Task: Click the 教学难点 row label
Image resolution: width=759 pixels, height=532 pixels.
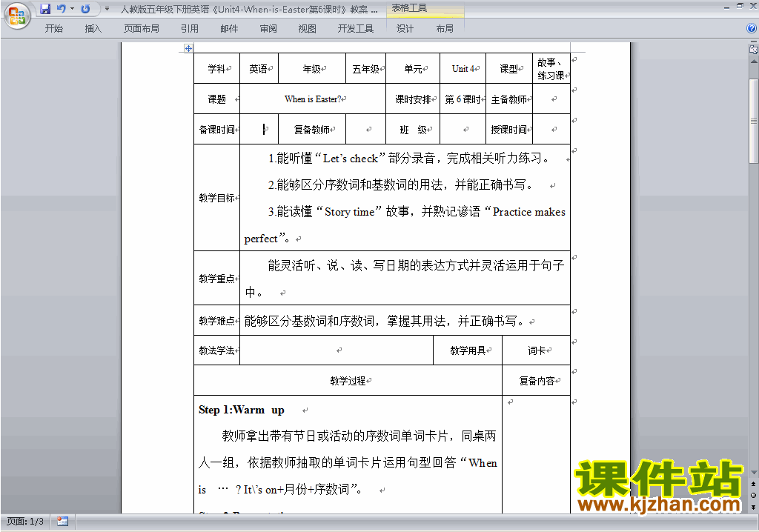Action: coord(217,320)
